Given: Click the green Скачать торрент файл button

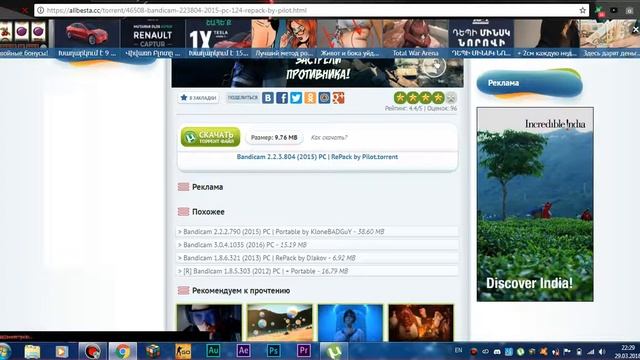Looking at the screenshot, I should [211, 137].
